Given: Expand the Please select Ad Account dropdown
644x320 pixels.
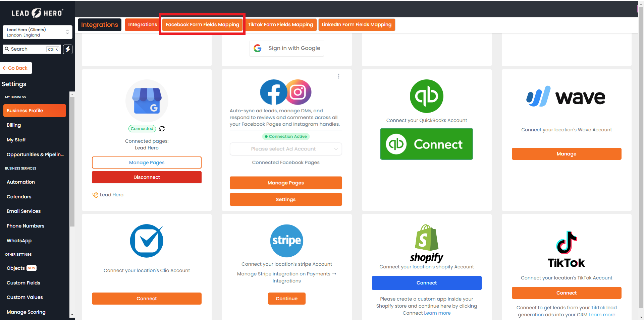Looking at the screenshot, I should (285, 149).
